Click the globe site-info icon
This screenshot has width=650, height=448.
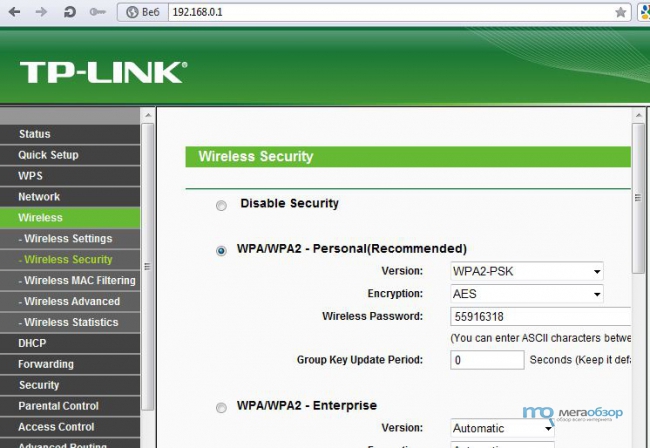132,12
